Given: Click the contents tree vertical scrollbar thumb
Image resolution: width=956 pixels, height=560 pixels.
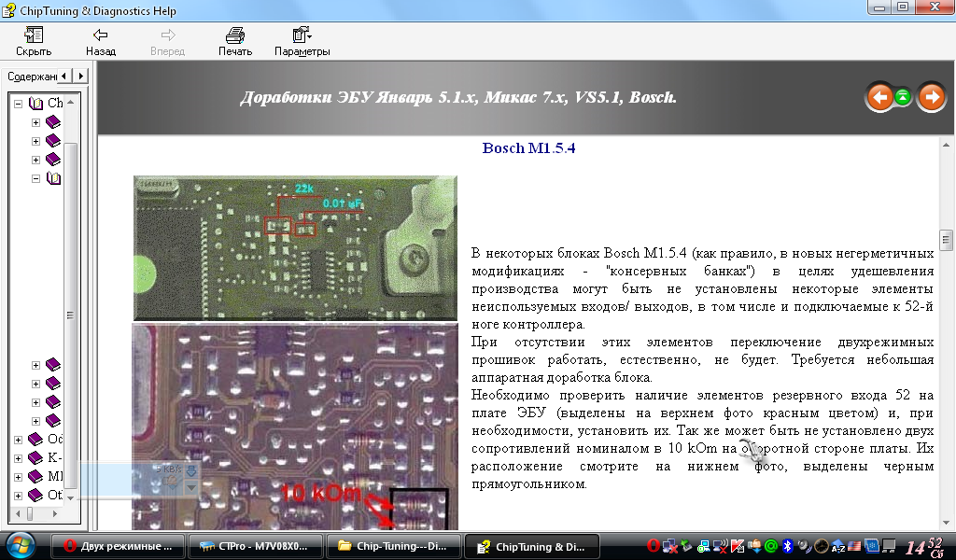Looking at the screenshot, I should (71, 315).
